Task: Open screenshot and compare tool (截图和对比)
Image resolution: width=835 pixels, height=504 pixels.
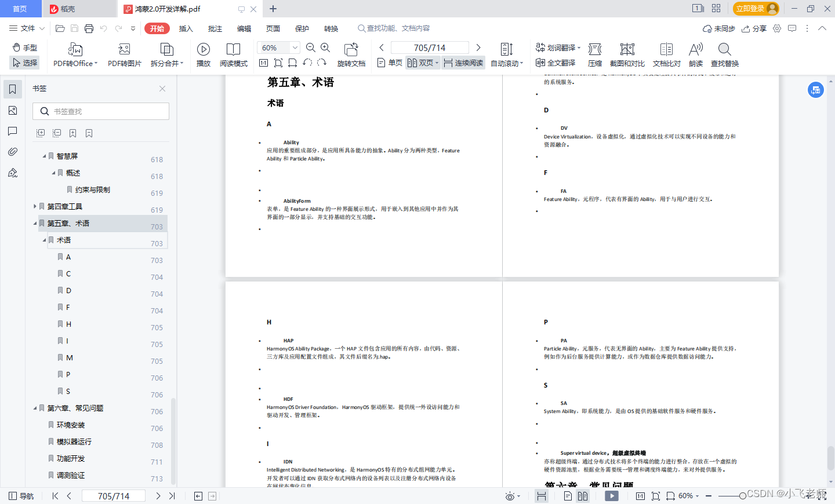Action: pyautogui.click(x=627, y=55)
